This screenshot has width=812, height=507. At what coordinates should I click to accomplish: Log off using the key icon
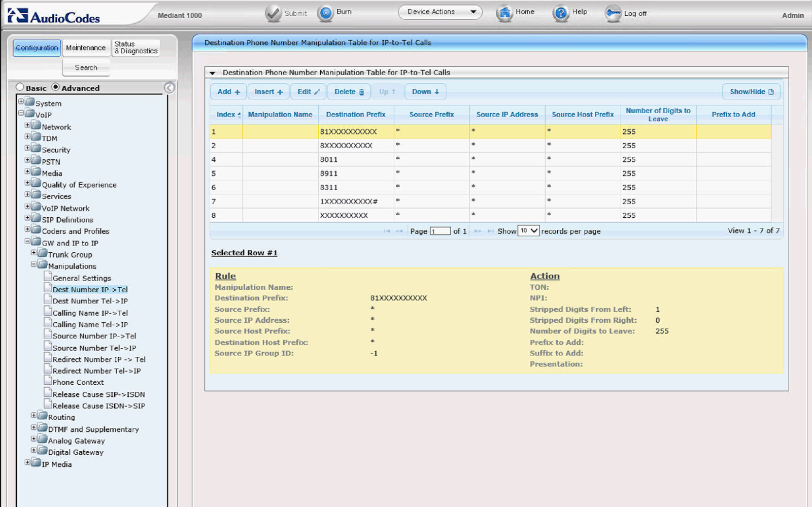[x=614, y=12]
